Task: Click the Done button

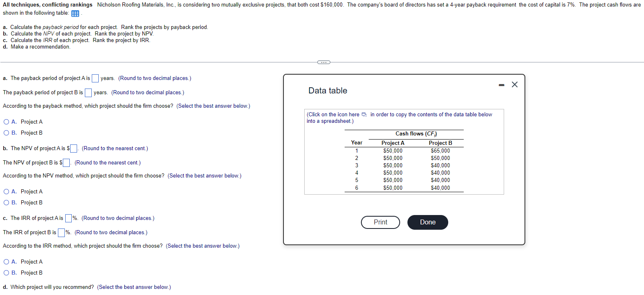Action: click(x=428, y=222)
